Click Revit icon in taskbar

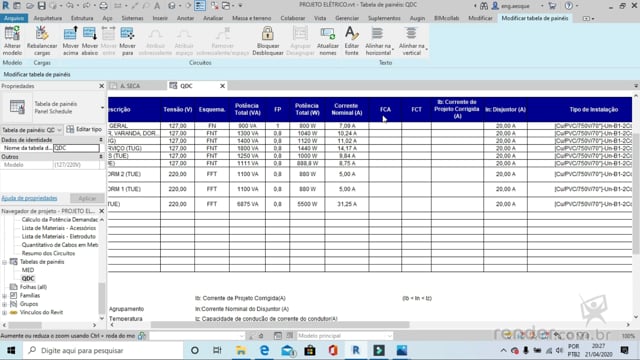[356, 350]
